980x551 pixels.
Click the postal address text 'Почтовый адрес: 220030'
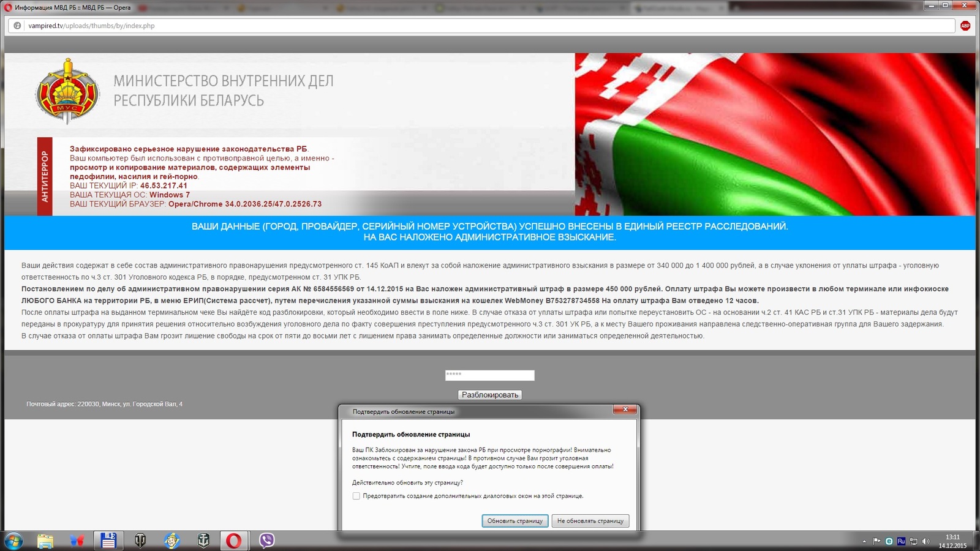[x=104, y=404]
